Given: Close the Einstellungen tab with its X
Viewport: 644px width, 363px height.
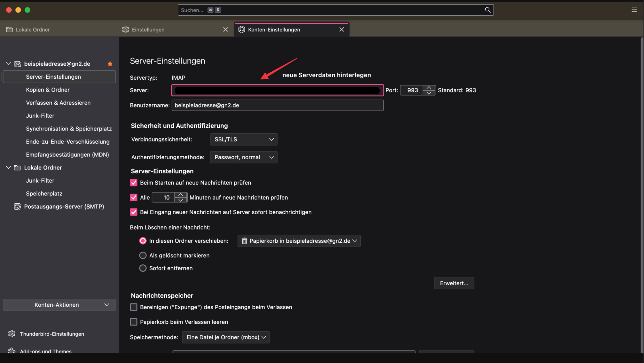Looking at the screenshot, I should pos(226,30).
